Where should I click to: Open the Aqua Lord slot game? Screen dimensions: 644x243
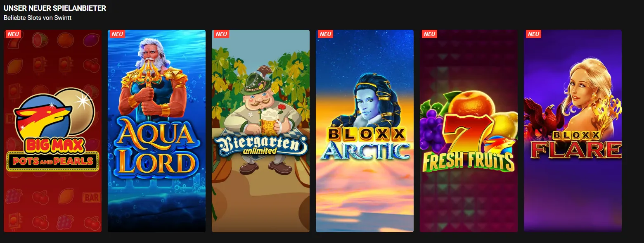click(x=156, y=131)
